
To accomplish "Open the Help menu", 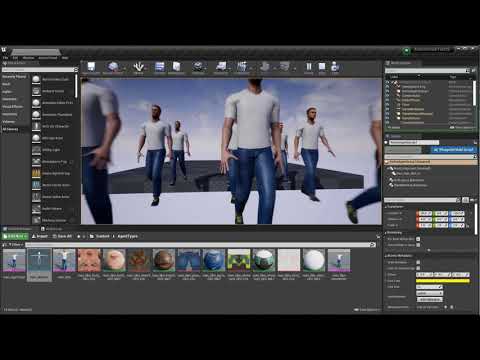I will [x=65, y=58].
